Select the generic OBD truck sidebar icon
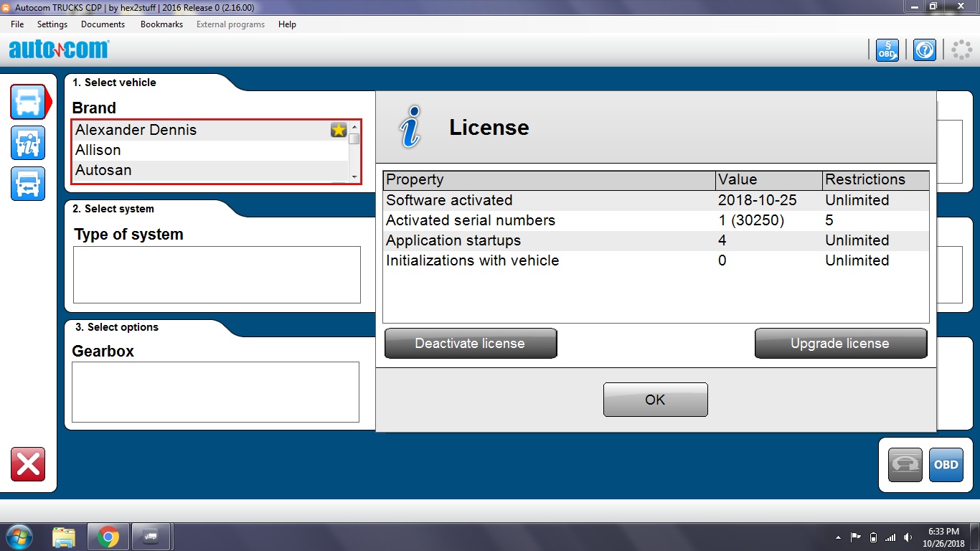980x551 pixels. (28, 184)
